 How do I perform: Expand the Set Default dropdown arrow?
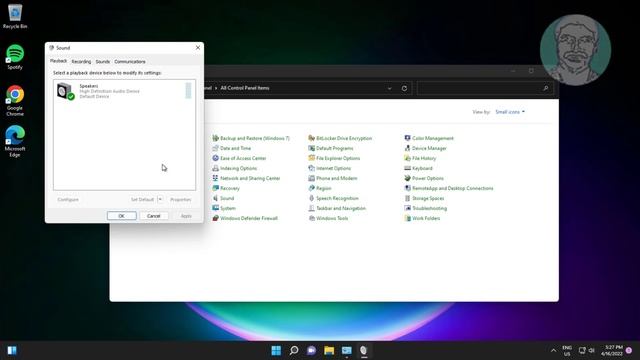point(160,200)
